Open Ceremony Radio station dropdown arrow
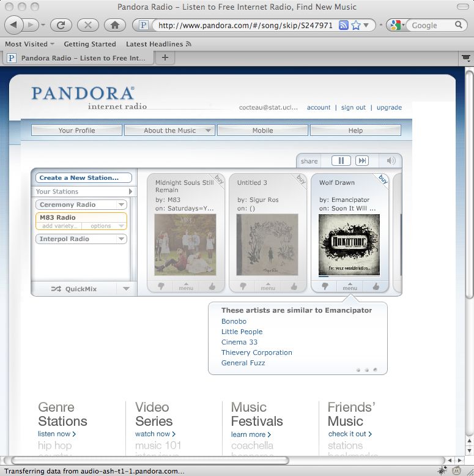 point(121,204)
